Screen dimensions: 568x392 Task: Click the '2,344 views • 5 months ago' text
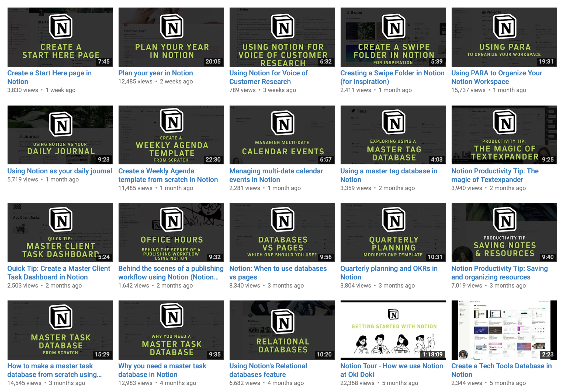tap(489, 383)
